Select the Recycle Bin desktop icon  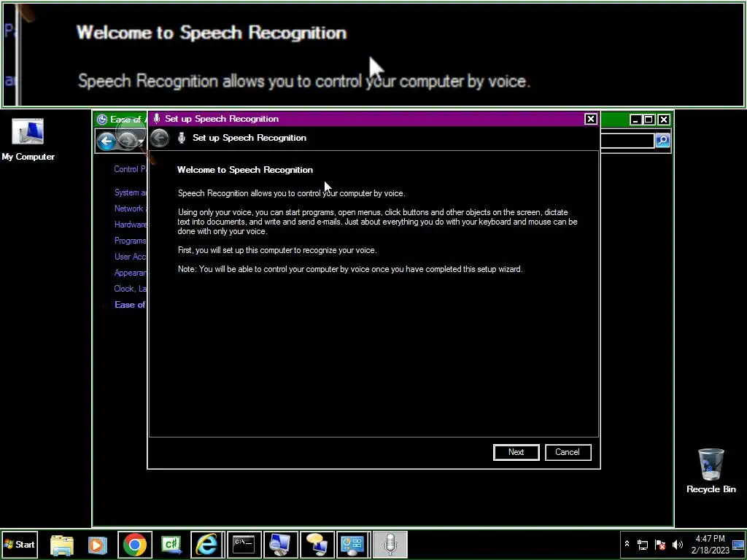711,470
